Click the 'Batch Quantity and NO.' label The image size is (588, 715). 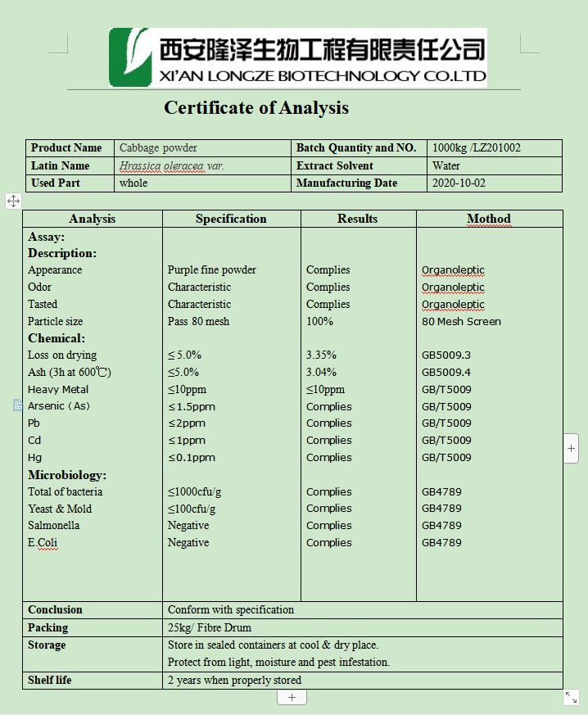coord(356,147)
